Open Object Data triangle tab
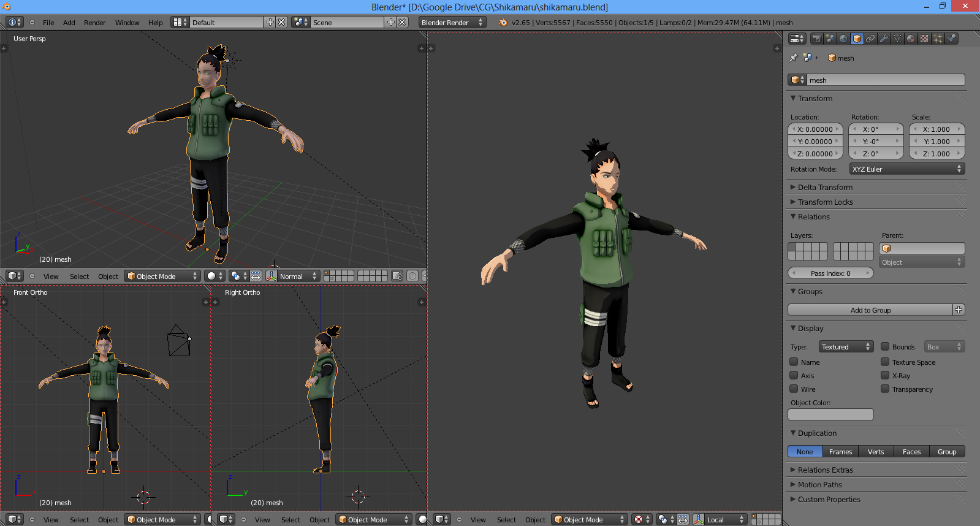Image resolution: width=980 pixels, height=526 pixels. [x=897, y=39]
